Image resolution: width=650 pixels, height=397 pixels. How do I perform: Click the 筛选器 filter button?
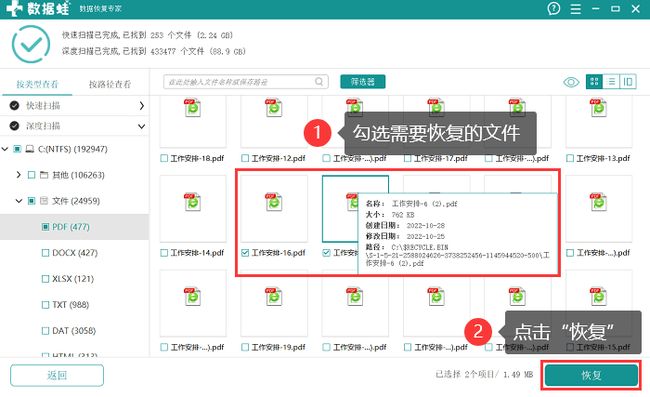click(x=363, y=82)
